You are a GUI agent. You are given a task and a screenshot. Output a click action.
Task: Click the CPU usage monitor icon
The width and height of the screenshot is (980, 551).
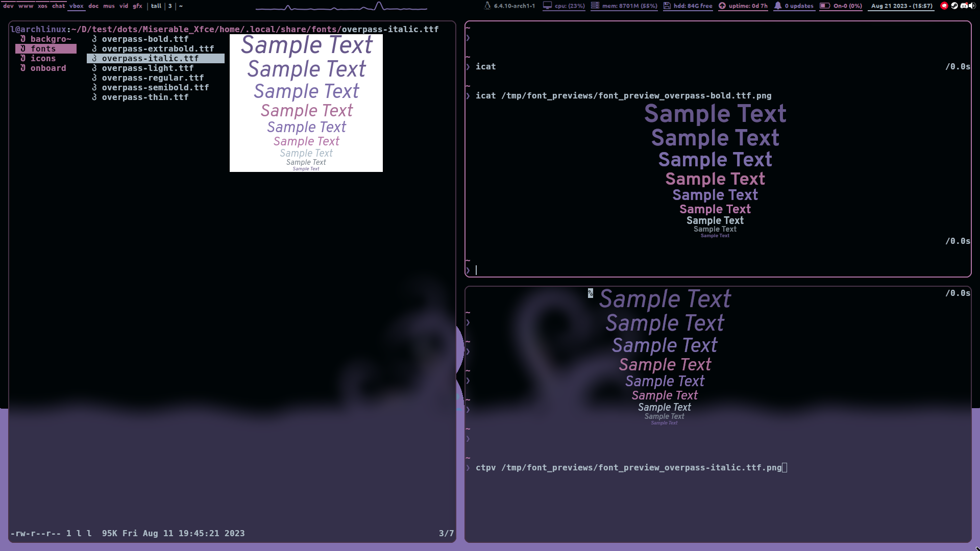pyautogui.click(x=548, y=6)
